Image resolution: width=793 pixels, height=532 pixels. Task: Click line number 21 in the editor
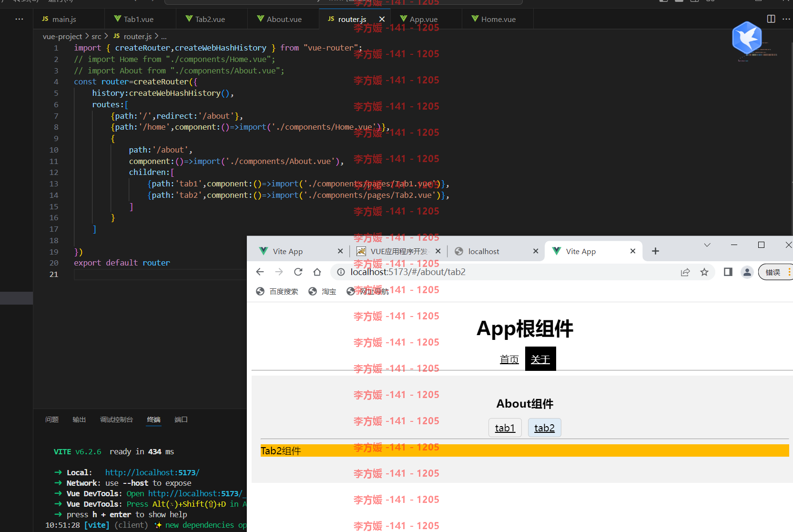coord(54,274)
